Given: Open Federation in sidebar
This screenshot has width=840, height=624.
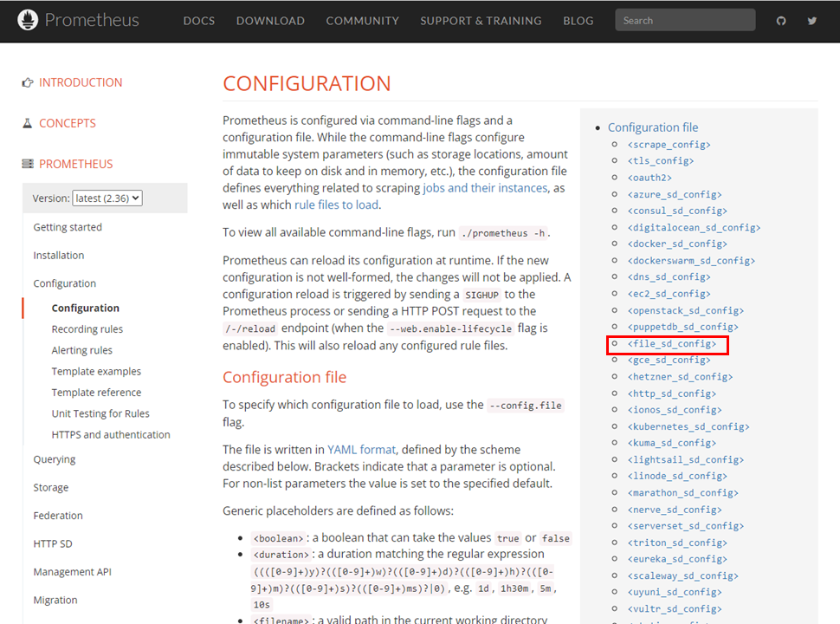Looking at the screenshot, I should click(58, 515).
